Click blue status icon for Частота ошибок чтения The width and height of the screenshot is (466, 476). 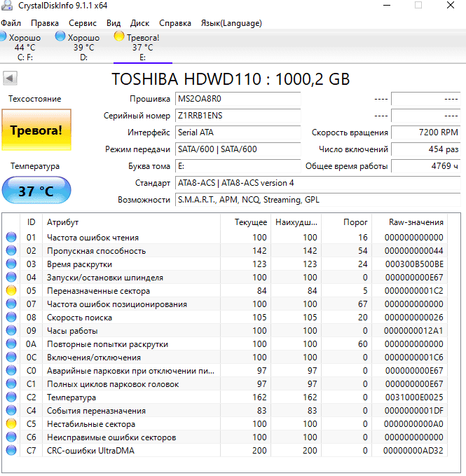coord(11,238)
